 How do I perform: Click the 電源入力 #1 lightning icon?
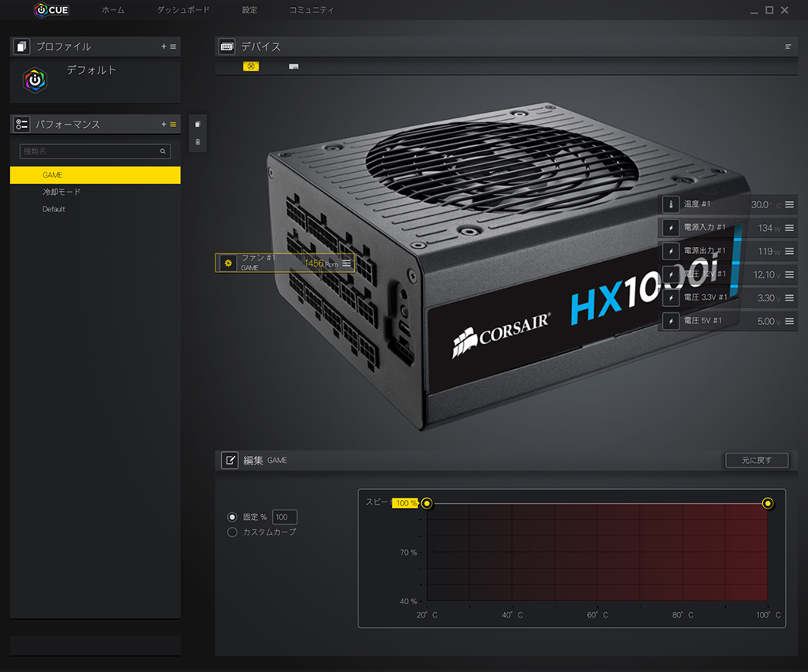[x=671, y=228]
